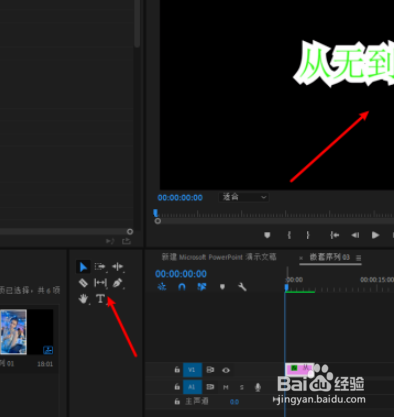The height and width of the screenshot is (417, 394).
Task: Mute the A1 audio track
Action: tap(226, 387)
